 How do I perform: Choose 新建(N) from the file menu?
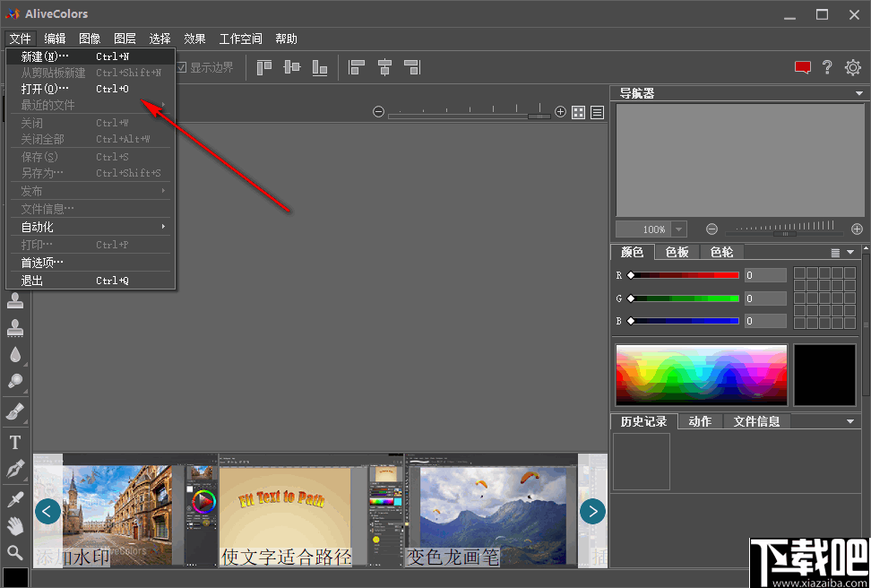[x=91, y=56]
